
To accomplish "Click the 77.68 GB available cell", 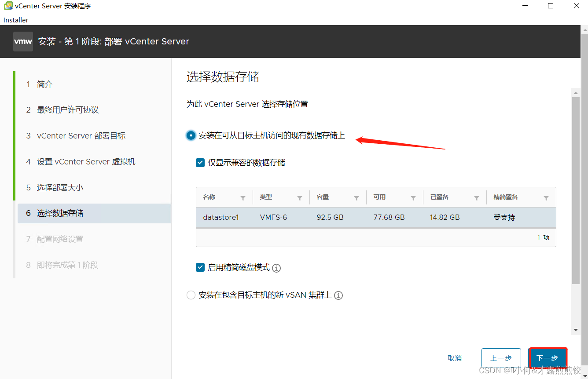I will coord(389,217).
